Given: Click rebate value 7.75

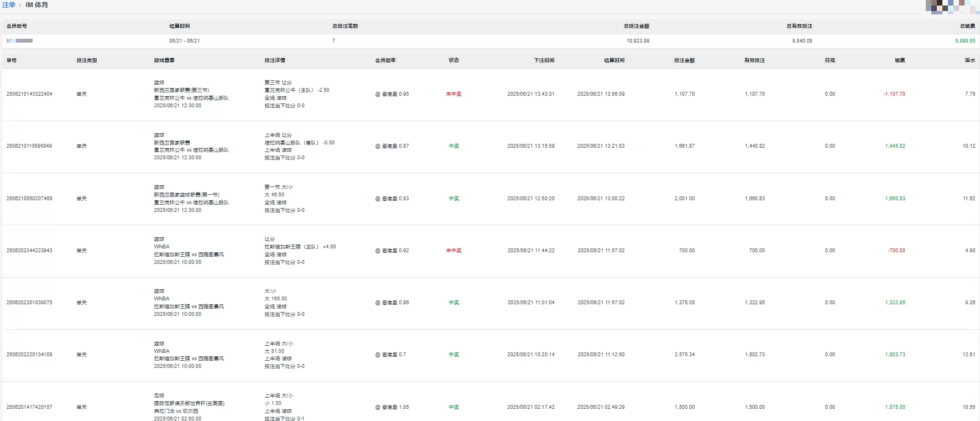Looking at the screenshot, I should [x=971, y=94].
